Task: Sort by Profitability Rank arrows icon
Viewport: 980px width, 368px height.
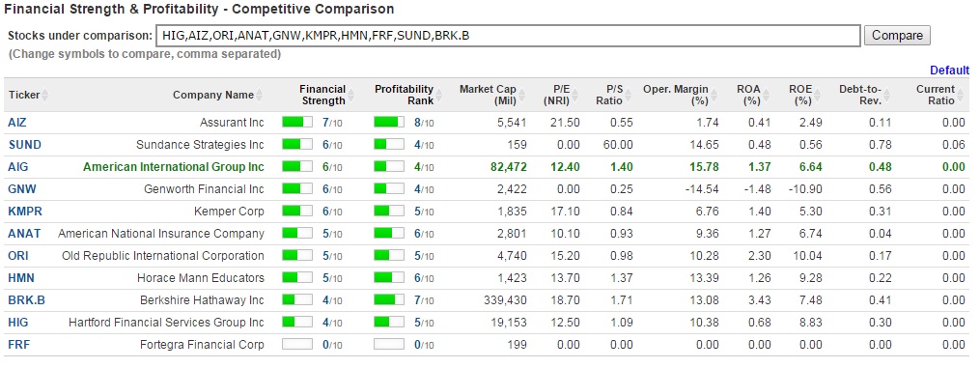Action: tap(438, 96)
